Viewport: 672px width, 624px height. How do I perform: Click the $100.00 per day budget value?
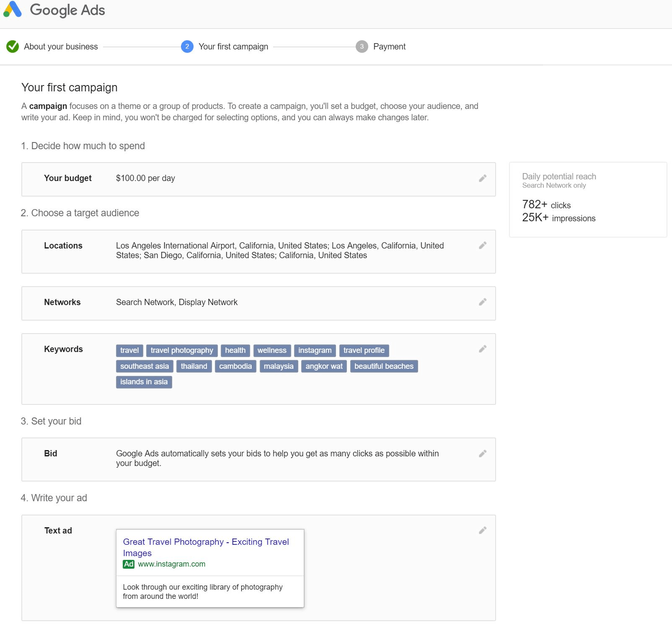click(x=145, y=178)
